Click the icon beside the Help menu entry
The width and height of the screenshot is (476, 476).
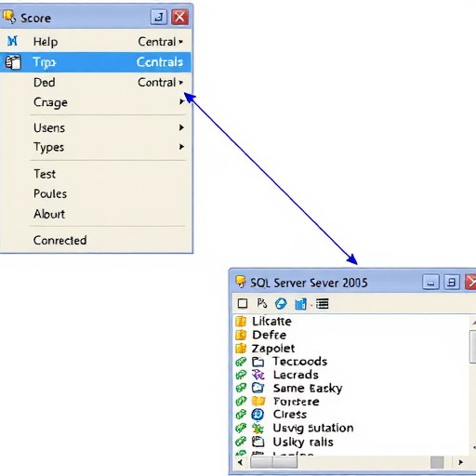coord(12,41)
